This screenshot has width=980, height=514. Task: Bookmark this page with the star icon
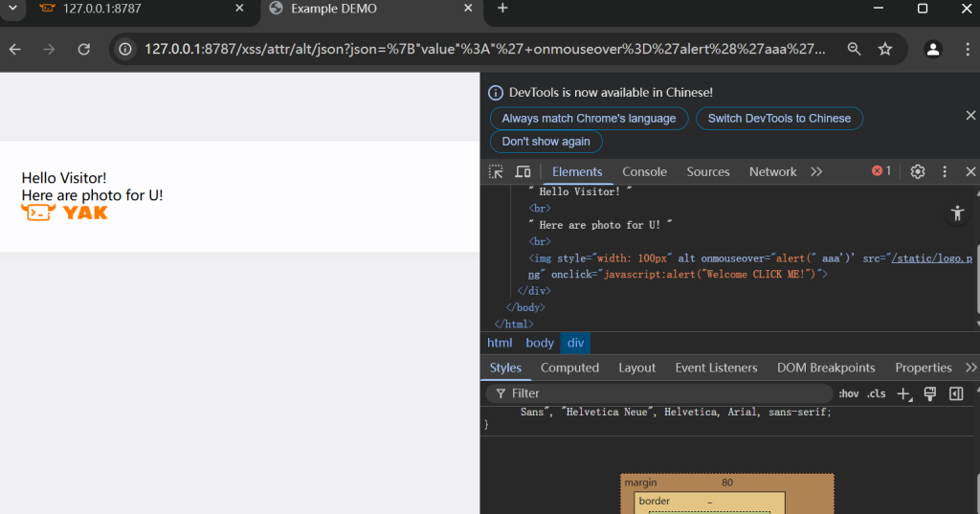pos(885,50)
